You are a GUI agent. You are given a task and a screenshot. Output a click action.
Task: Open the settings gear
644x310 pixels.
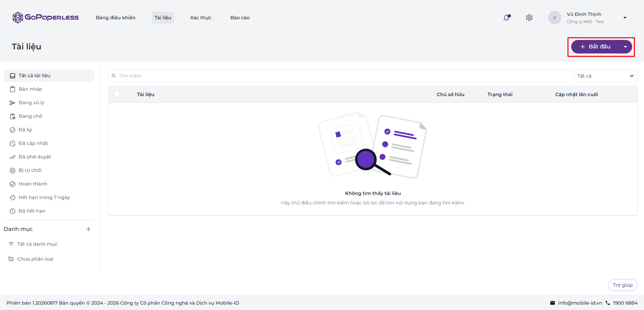tap(529, 18)
